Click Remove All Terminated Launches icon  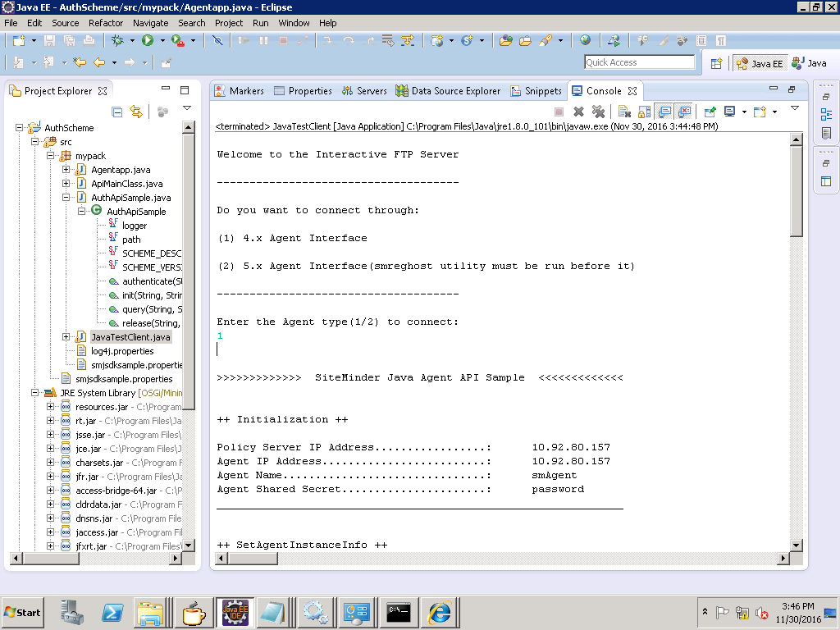[x=598, y=112]
